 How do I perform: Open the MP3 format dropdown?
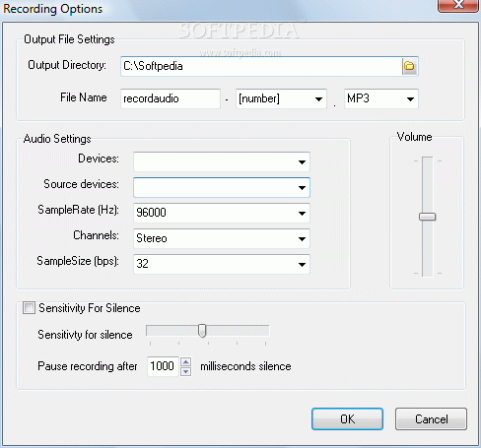[x=381, y=98]
